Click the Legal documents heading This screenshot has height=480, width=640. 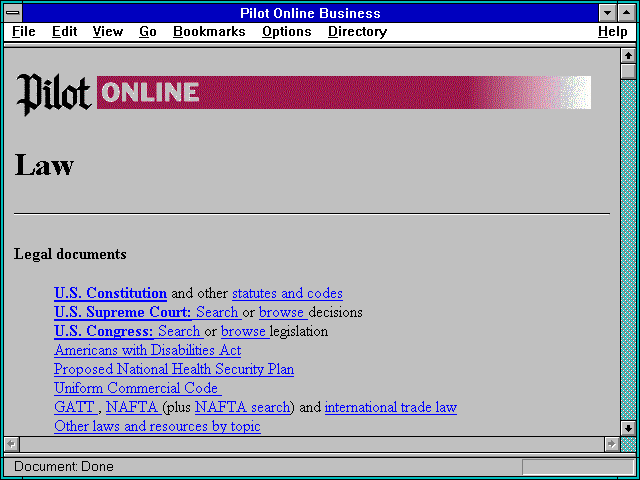[70, 254]
